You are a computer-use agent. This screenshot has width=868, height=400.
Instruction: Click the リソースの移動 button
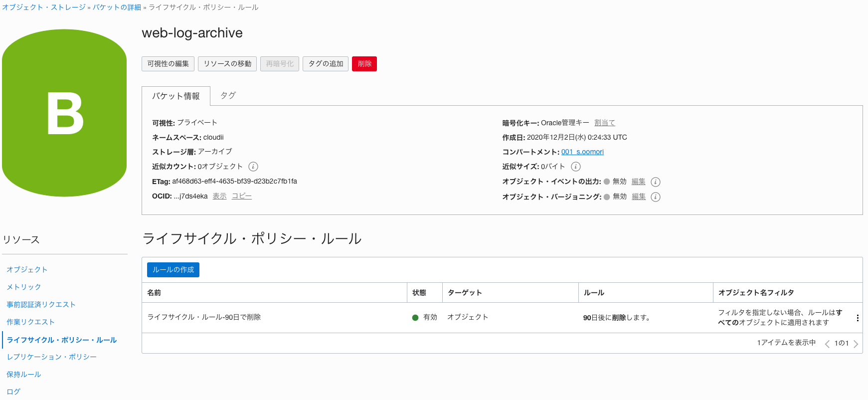pyautogui.click(x=227, y=64)
